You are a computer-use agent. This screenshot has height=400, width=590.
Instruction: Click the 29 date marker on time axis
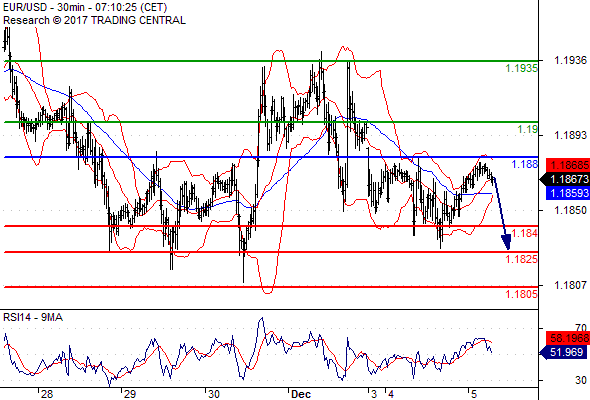130,394
